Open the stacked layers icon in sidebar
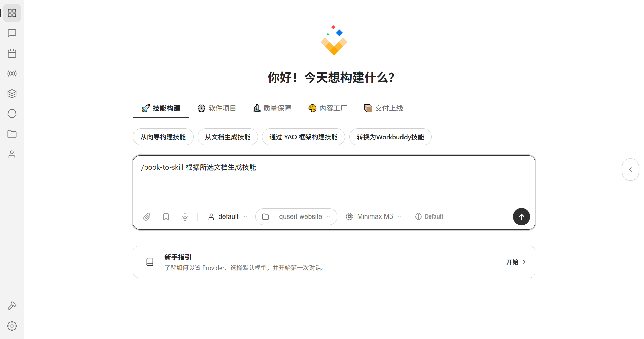The height and width of the screenshot is (339, 644). pos(12,94)
